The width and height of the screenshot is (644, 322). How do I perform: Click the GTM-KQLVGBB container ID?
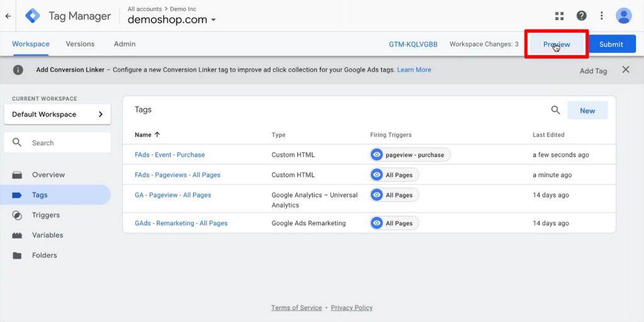pyautogui.click(x=413, y=45)
